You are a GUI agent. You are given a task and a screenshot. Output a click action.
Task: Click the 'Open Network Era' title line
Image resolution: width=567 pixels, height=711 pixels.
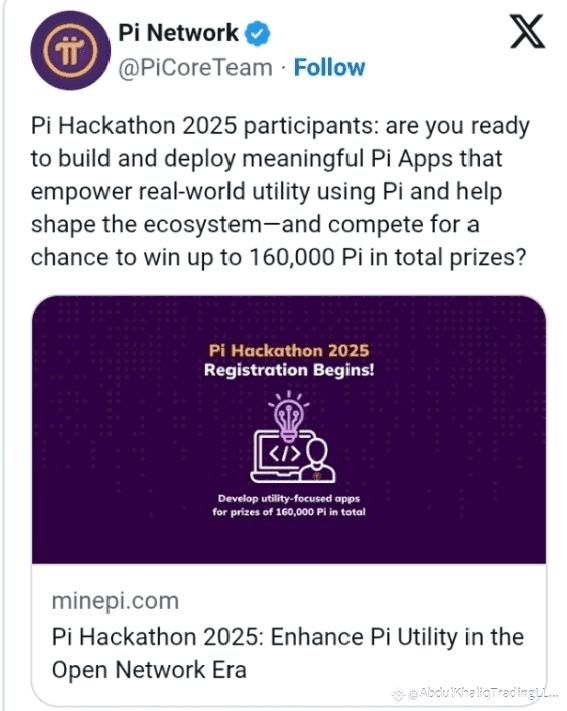click(x=149, y=670)
